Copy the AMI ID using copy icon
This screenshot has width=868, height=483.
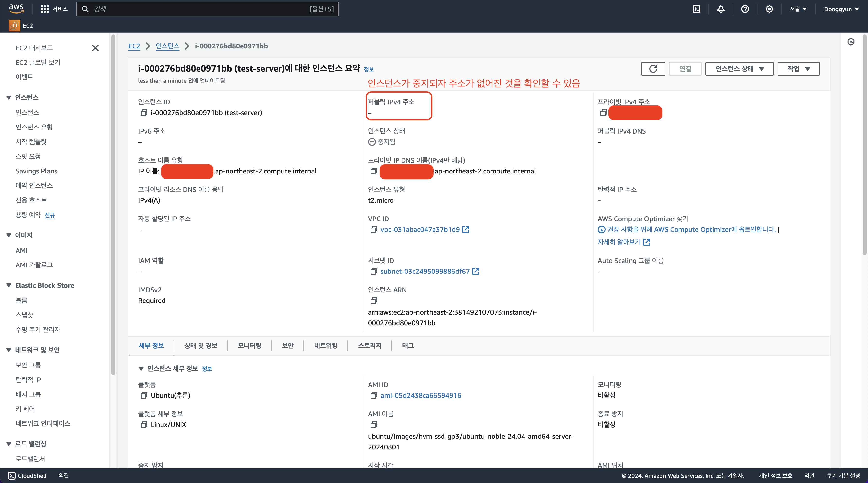(373, 395)
